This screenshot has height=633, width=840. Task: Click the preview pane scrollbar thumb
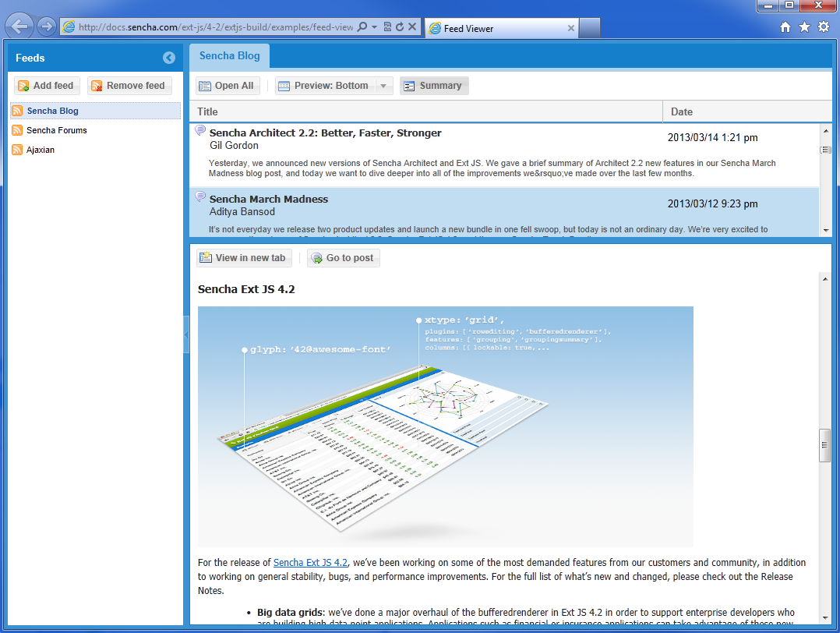click(824, 445)
